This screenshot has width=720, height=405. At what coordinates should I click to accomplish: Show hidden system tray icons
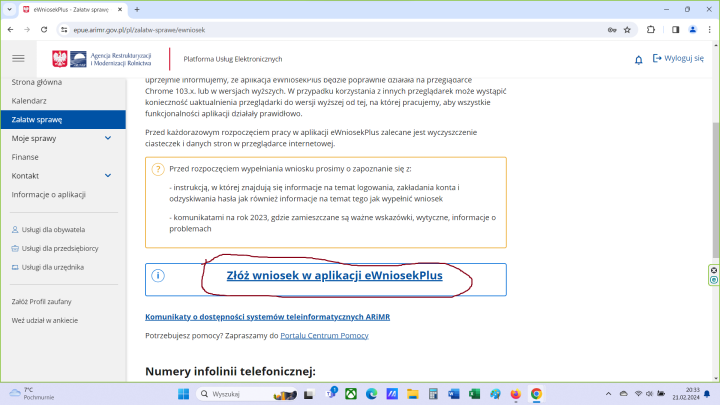[x=609, y=394]
